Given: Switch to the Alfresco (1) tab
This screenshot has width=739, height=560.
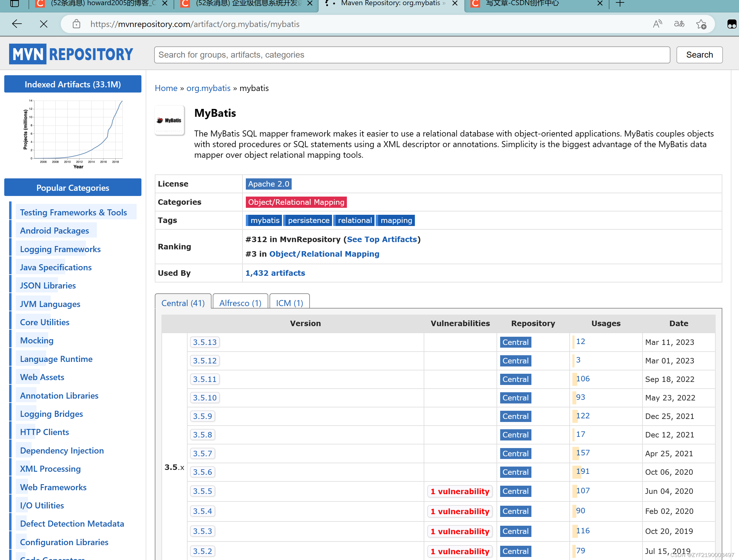Looking at the screenshot, I should pyautogui.click(x=240, y=303).
